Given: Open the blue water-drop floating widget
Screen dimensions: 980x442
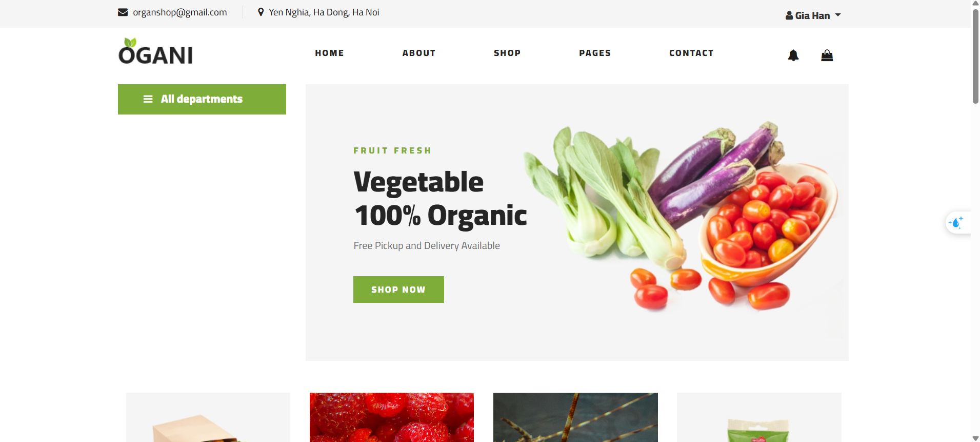Looking at the screenshot, I should click(x=957, y=222).
